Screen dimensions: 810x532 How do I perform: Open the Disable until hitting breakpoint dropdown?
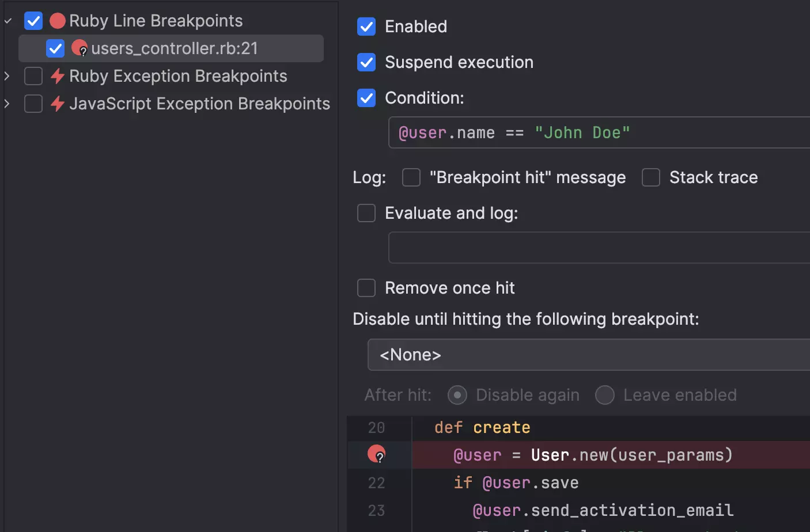[x=588, y=355]
